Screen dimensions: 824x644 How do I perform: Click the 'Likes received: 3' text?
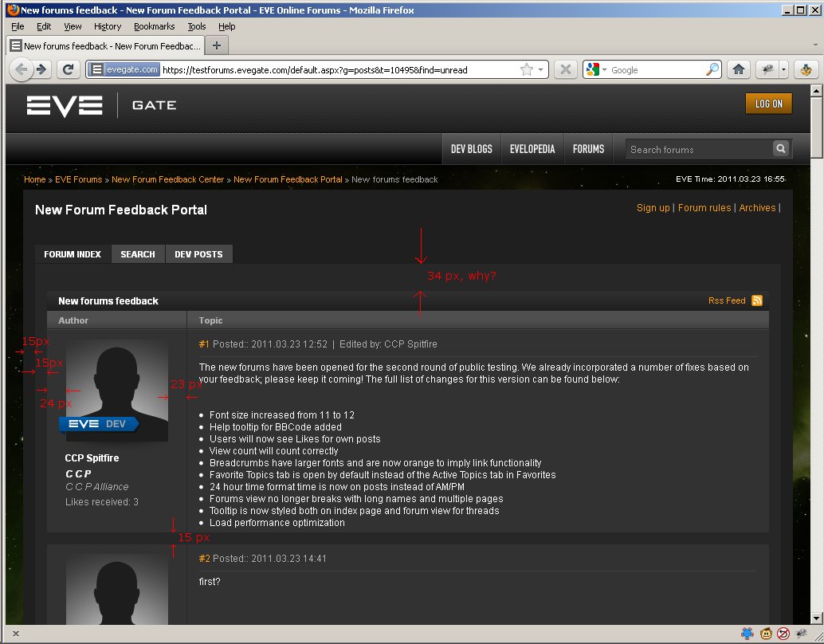pyautogui.click(x=102, y=502)
